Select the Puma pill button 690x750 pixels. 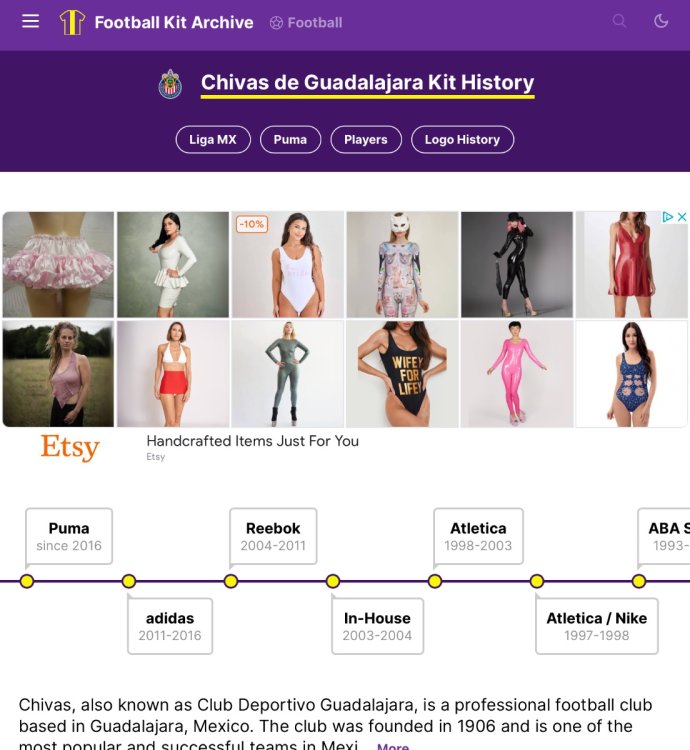(x=290, y=140)
